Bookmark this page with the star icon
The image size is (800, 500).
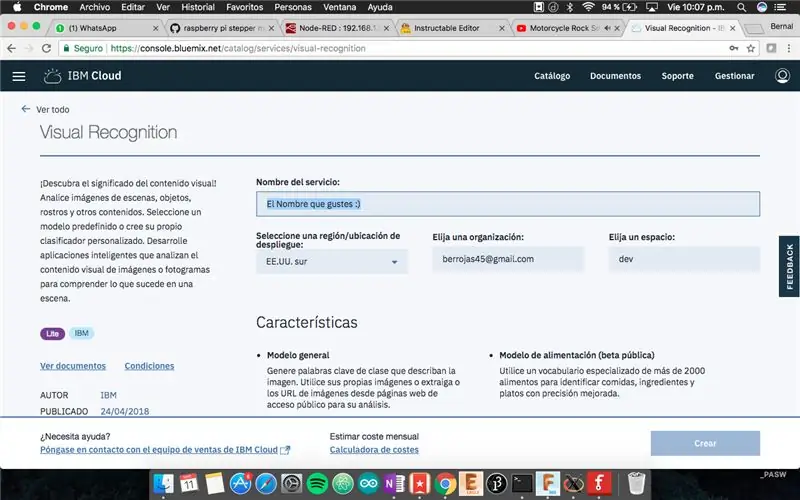click(751, 48)
